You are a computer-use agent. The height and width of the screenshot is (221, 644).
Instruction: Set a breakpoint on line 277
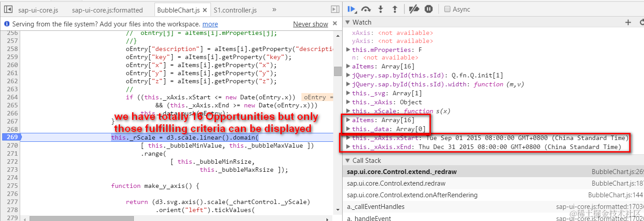[x=12, y=202]
